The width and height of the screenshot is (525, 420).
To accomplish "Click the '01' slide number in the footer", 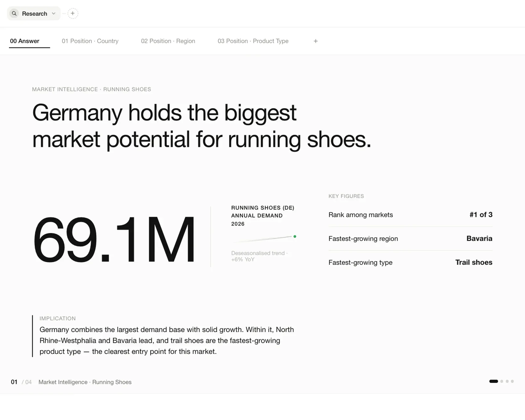I will pyautogui.click(x=14, y=382).
